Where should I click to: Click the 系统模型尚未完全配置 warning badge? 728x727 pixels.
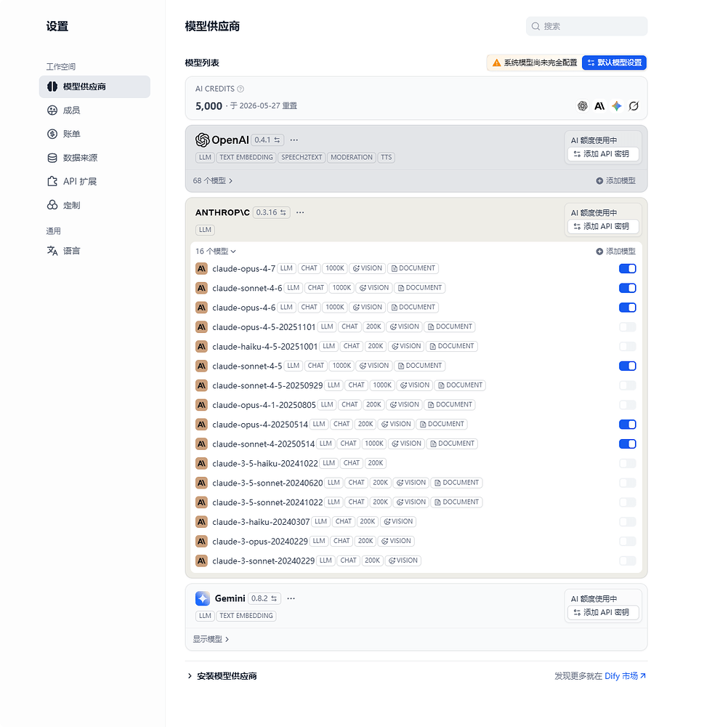(x=534, y=63)
